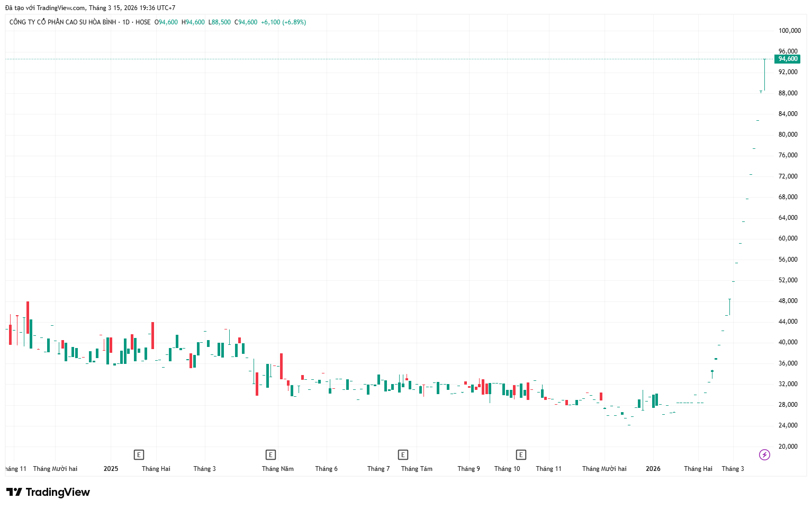This screenshot has height=508, width=812.
Task: Open the earnings E marker above Tháng Năm
Action: pos(270,454)
